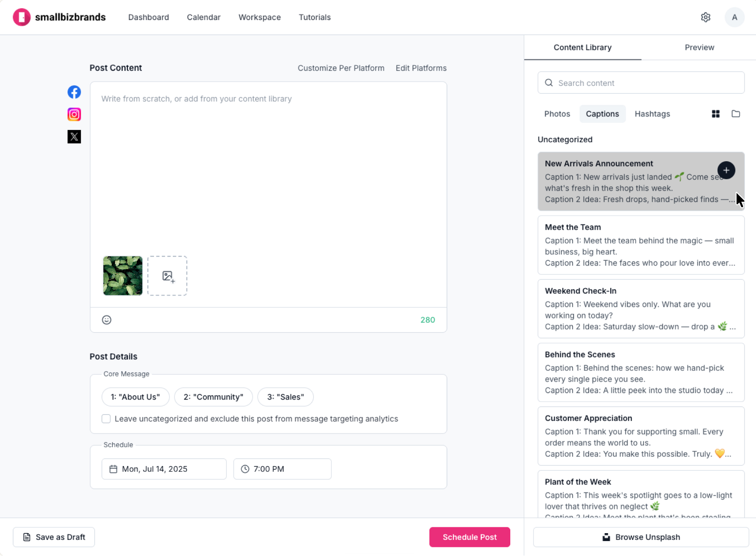Click Customize Per Platform link
The height and width of the screenshot is (556, 756).
point(341,68)
